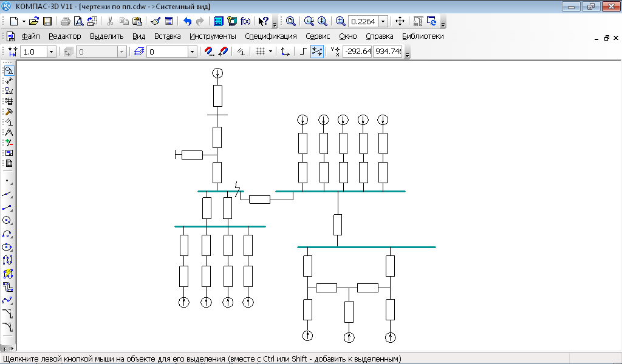
Task: Expand the layer number dropdown
Action: [193, 52]
